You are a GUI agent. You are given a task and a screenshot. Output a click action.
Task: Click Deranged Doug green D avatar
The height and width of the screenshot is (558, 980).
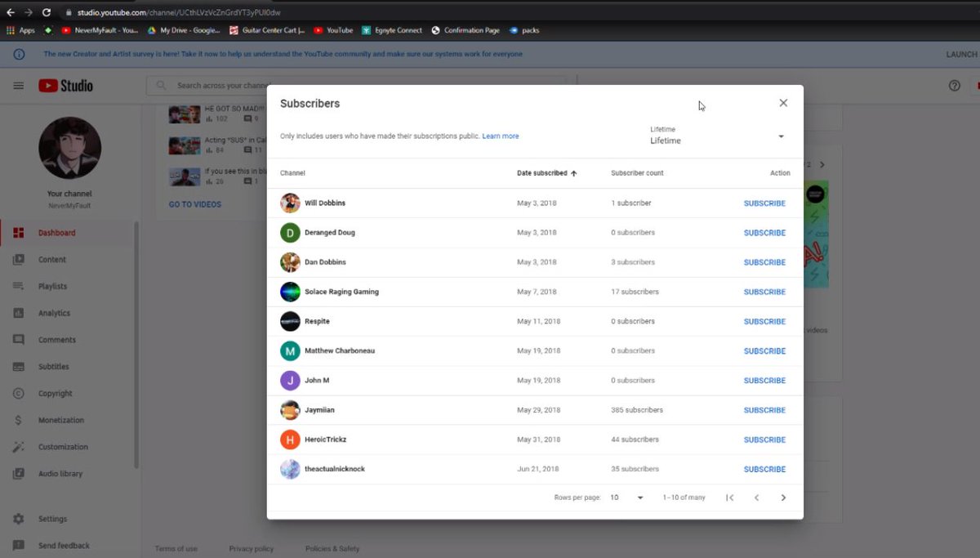click(290, 233)
